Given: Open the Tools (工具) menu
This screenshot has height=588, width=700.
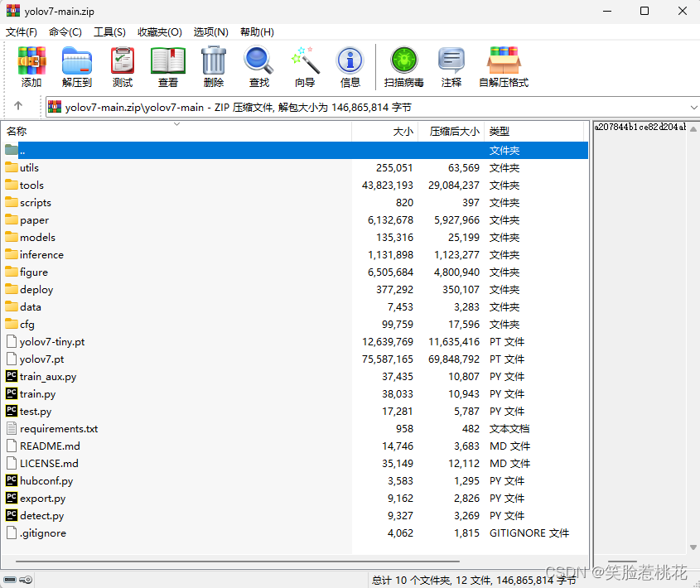Looking at the screenshot, I should [x=109, y=32].
